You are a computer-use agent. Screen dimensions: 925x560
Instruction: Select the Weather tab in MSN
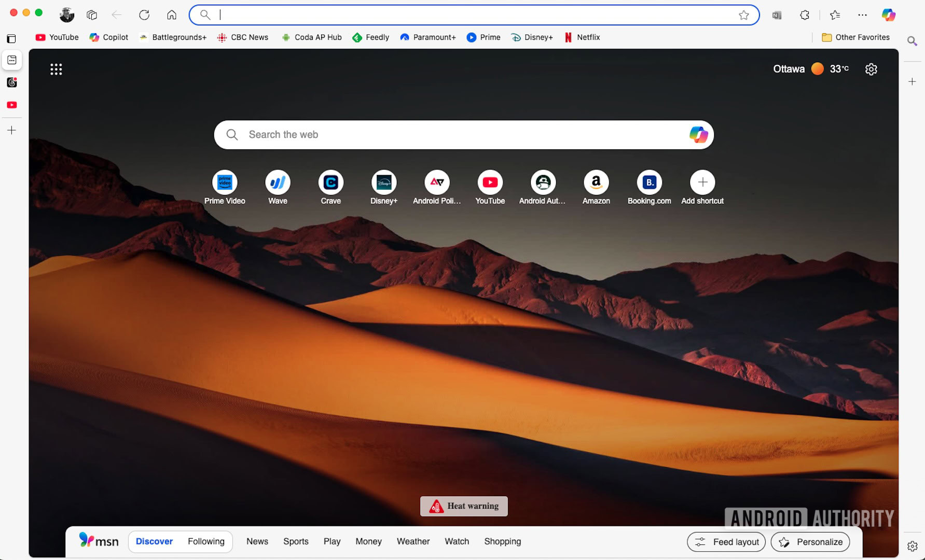point(413,541)
